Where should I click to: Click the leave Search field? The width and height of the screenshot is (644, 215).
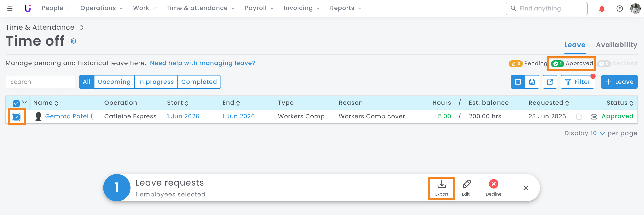point(41,82)
